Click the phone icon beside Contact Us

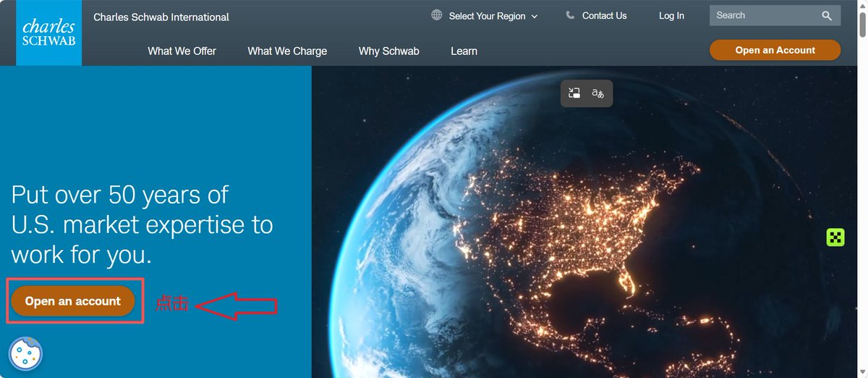pyautogui.click(x=570, y=15)
